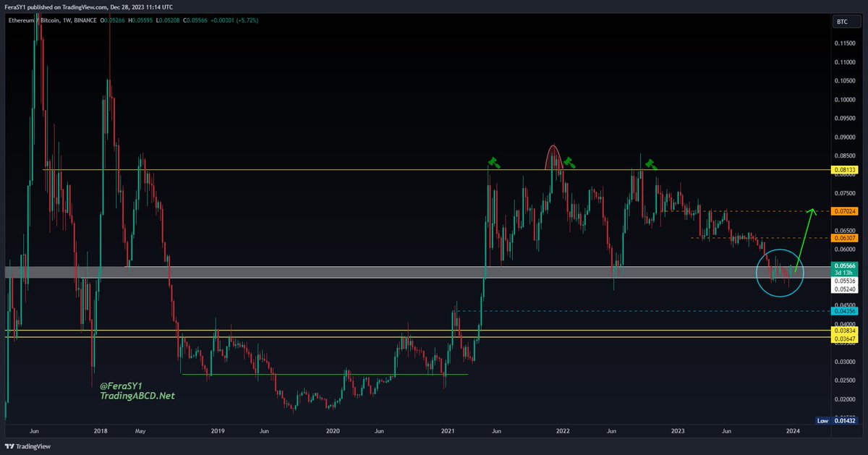Screen dimensions: 868x455
Task: Click the 0.08500 price scale tick
Action: pos(846,156)
